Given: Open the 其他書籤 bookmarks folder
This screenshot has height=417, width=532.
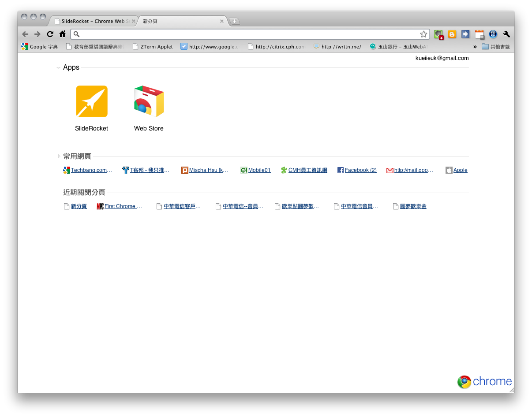Looking at the screenshot, I should 496,47.
